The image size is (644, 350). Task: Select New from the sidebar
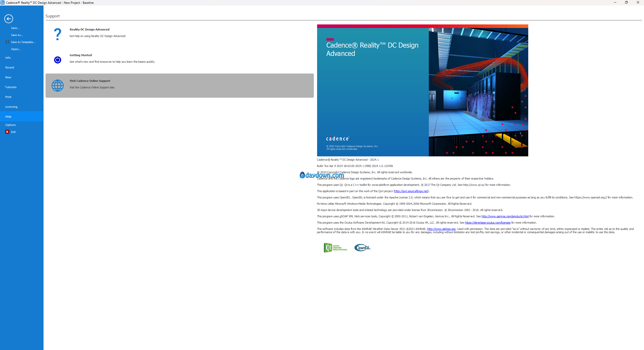coord(8,77)
